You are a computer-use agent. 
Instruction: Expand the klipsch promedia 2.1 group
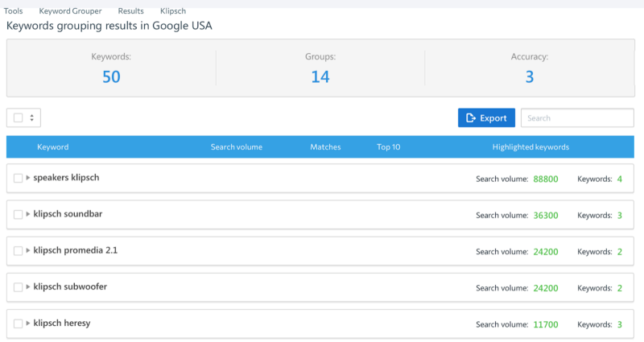coord(28,250)
